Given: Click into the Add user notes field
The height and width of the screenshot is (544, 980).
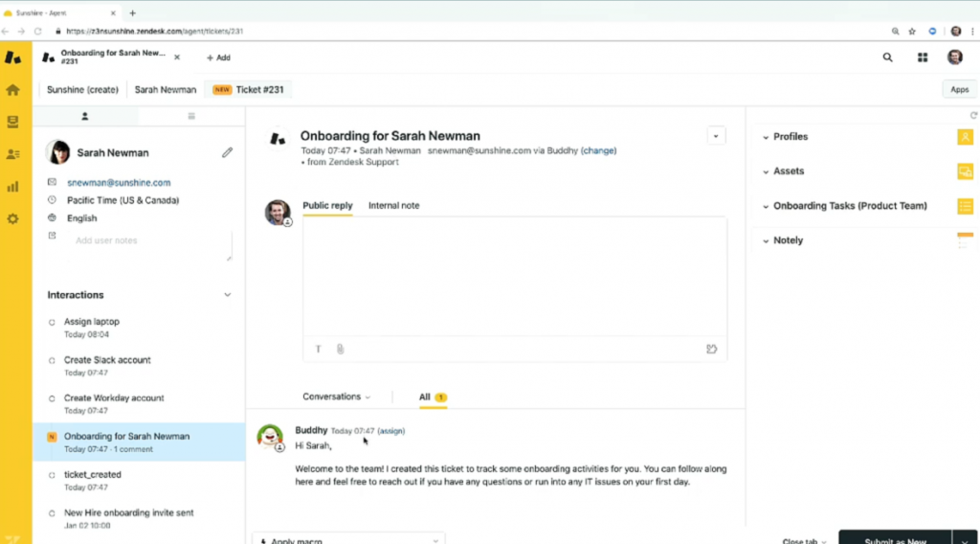Looking at the screenshot, I should pos(150,245).
